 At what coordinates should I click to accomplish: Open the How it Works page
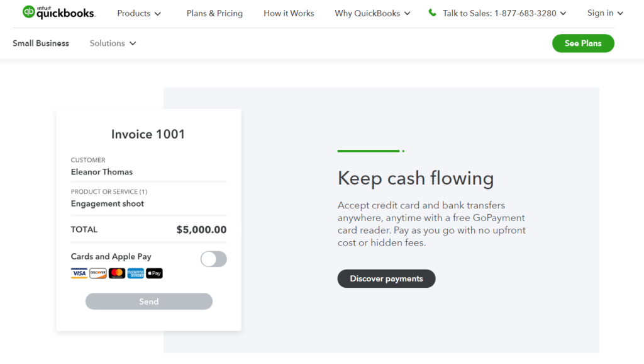(x=289, y=13)
